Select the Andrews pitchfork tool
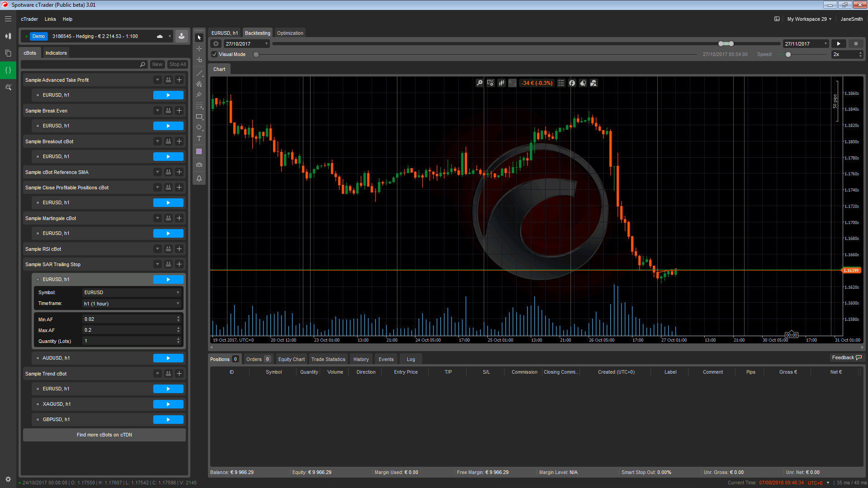 click(199, 94)
